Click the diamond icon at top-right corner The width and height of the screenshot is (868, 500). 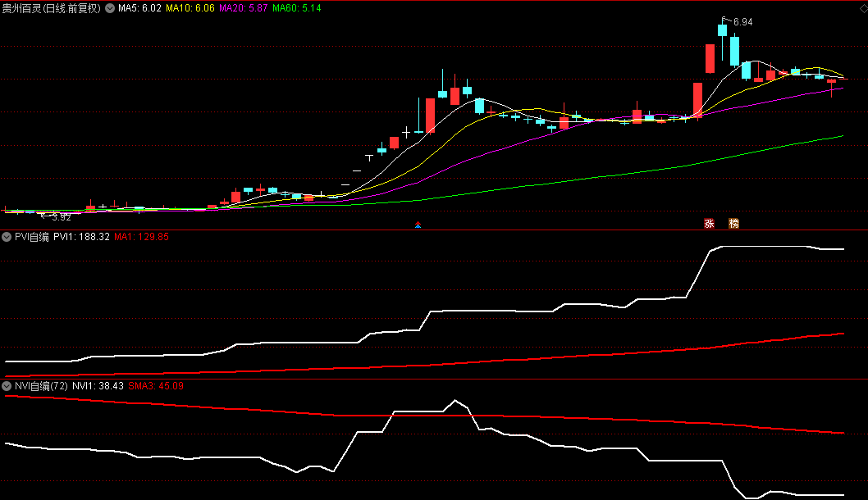[863, 8]
